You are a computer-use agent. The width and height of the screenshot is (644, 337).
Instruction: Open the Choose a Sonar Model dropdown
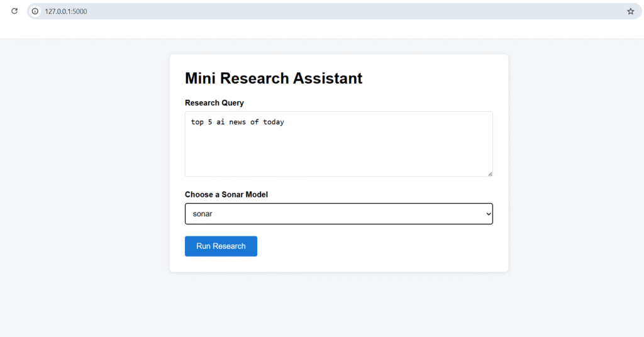point(338,214)
